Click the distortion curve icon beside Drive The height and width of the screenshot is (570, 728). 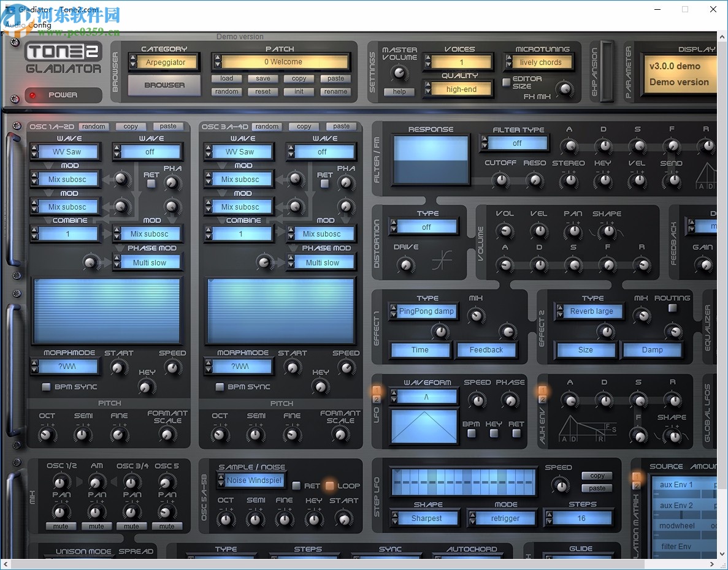click(x=442, y=260)
